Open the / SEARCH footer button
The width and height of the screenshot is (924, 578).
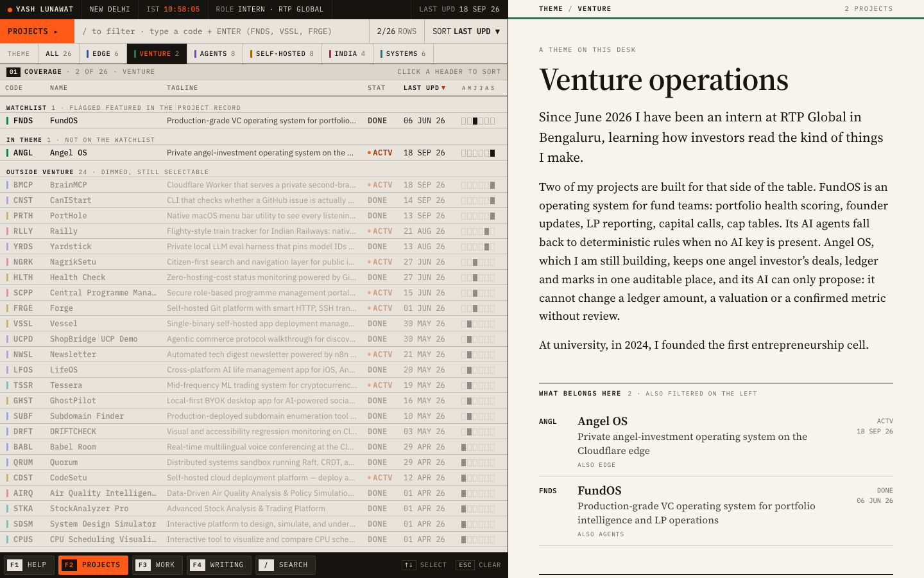coord(286,565)
